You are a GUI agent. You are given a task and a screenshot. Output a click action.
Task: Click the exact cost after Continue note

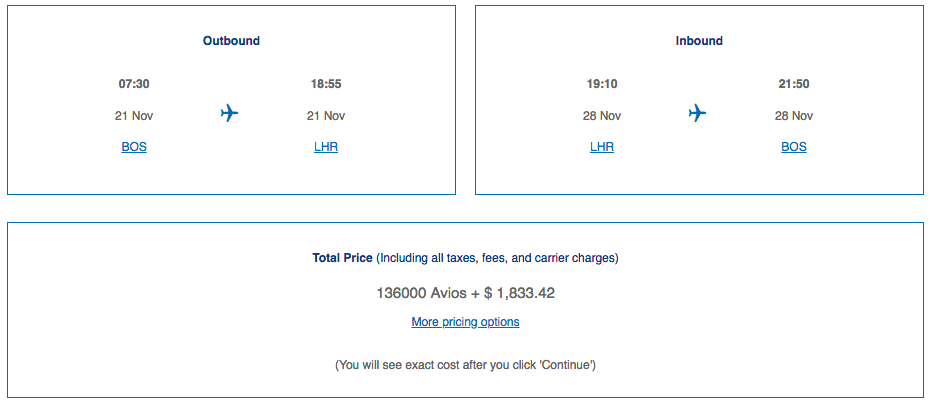tap(466, 365)
